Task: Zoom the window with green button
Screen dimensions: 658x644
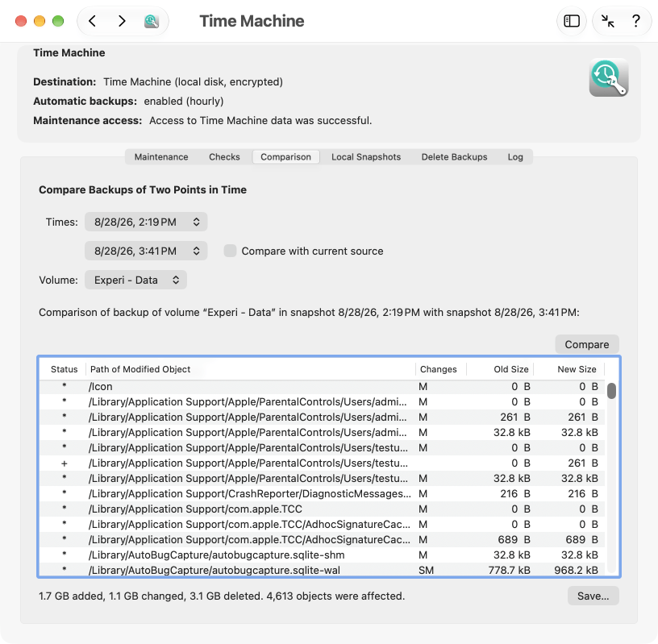Action: [x=58, y=21]
